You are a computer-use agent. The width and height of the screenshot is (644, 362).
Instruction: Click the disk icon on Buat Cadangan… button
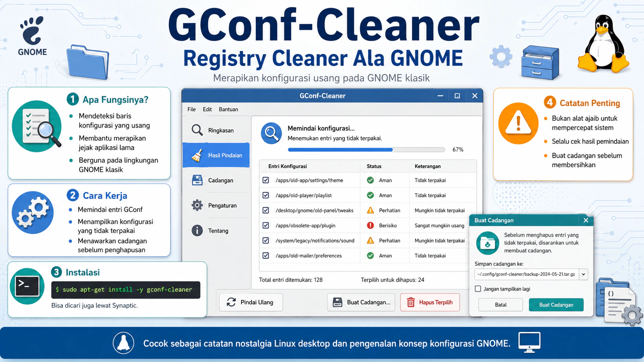pos(337,302)
